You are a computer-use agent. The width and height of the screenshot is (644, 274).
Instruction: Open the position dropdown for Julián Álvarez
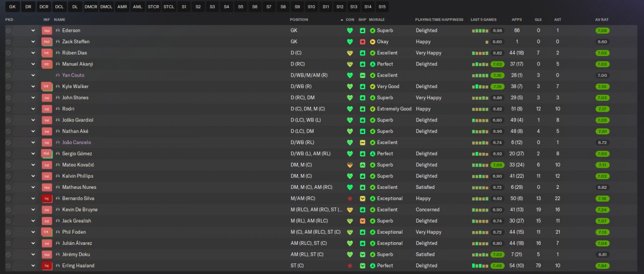[x=33, y=243]
